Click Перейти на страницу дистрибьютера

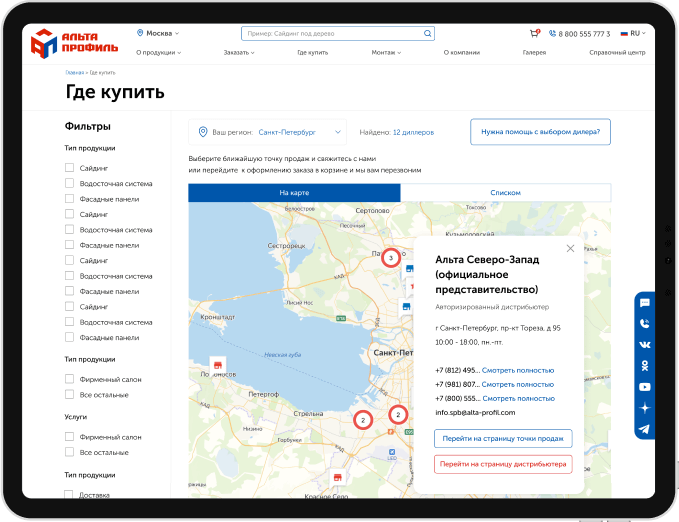[503, 464]
